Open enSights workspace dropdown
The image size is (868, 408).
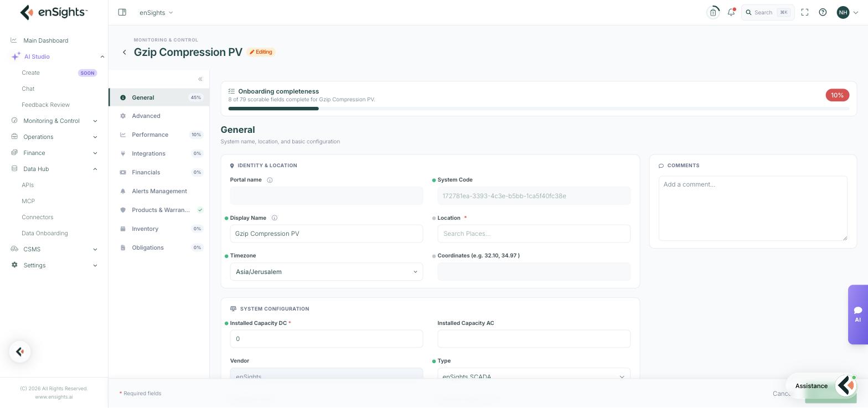click(156, 12)
